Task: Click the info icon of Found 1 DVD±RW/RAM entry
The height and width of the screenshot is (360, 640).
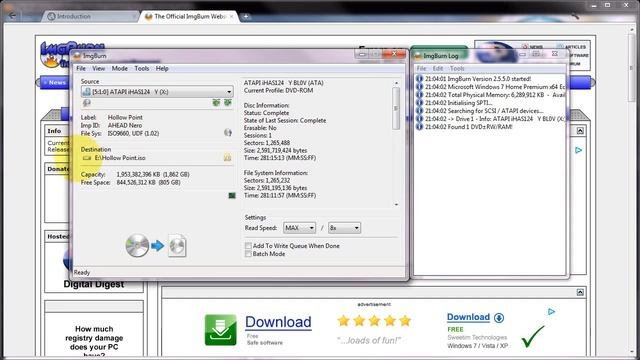Action: coord(419,127)
